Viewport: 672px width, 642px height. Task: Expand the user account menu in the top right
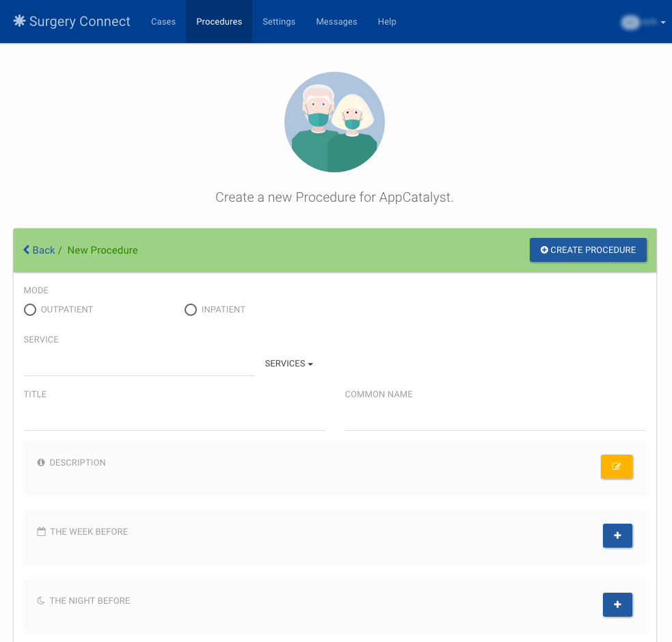coord(662,22)
